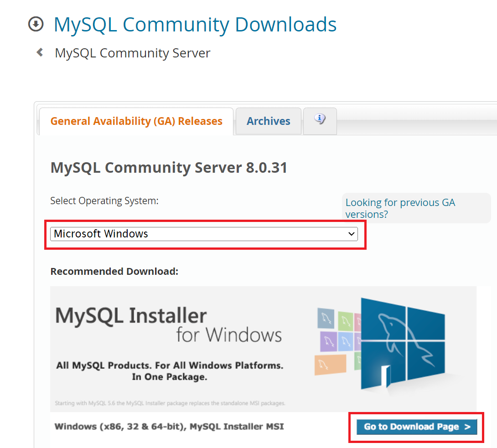Open MySQL Community Downloads heading link
This screenshot has height=448, width=497.
[x=195, y=25]
